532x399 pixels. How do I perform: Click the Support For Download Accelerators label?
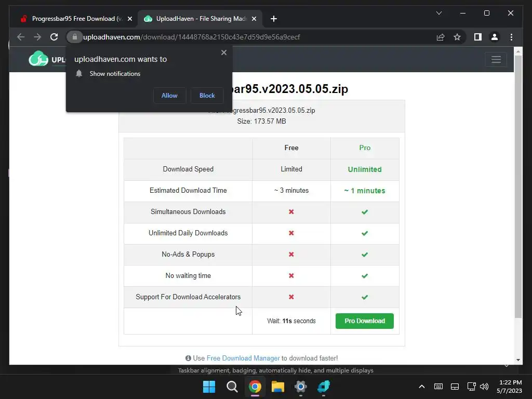click(x=188, y=297)
